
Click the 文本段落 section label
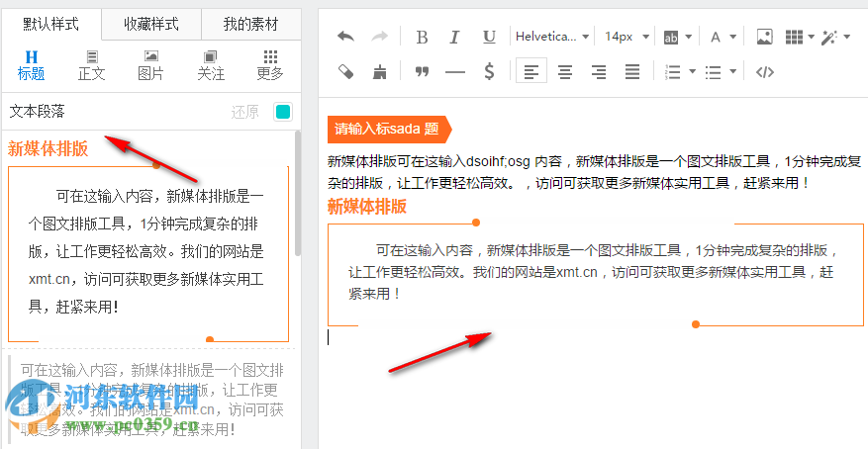[37, 112]
